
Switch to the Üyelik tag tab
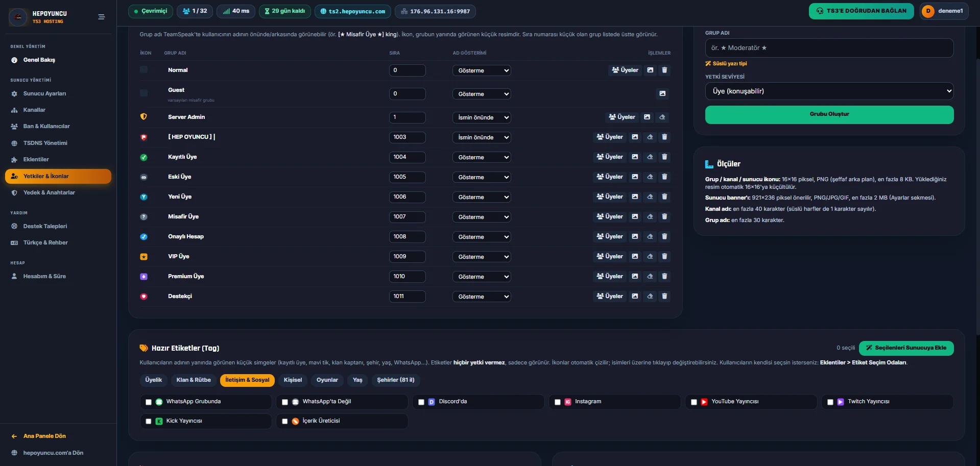(x=154, y=380)
